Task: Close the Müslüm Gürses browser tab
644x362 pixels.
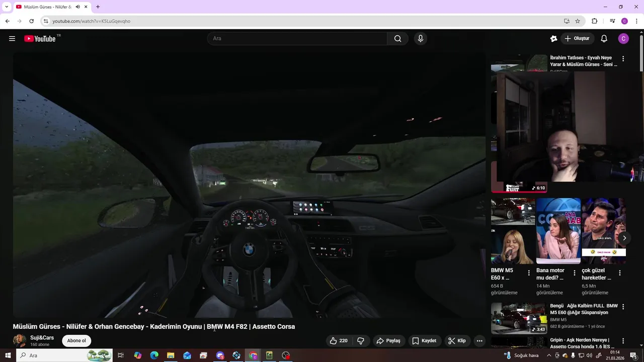Action: (x=86, y=7)
